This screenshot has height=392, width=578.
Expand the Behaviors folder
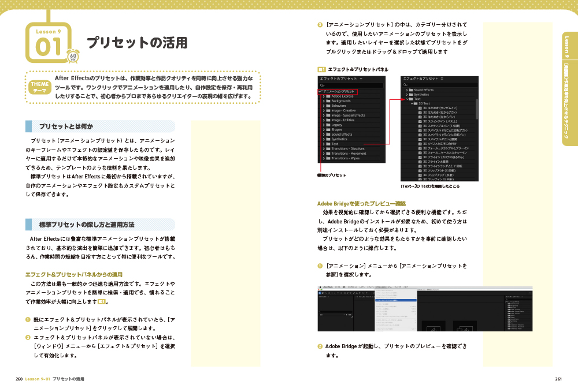click(x=324, y=106)
